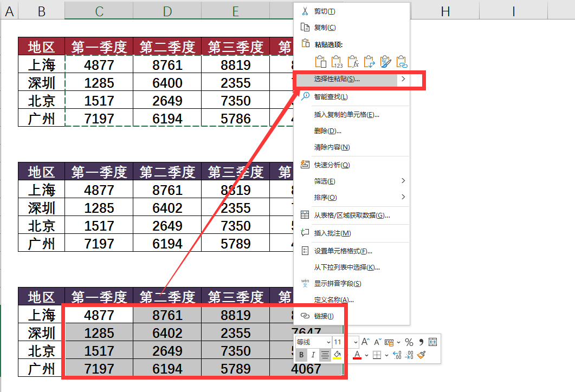Click cell 6400 in top table
This screenshot has height=392, width=575.
coord(167,82)
